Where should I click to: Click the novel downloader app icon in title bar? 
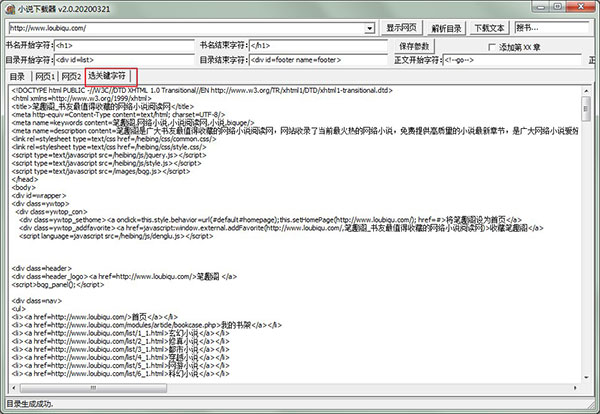[x=10, y=9]
